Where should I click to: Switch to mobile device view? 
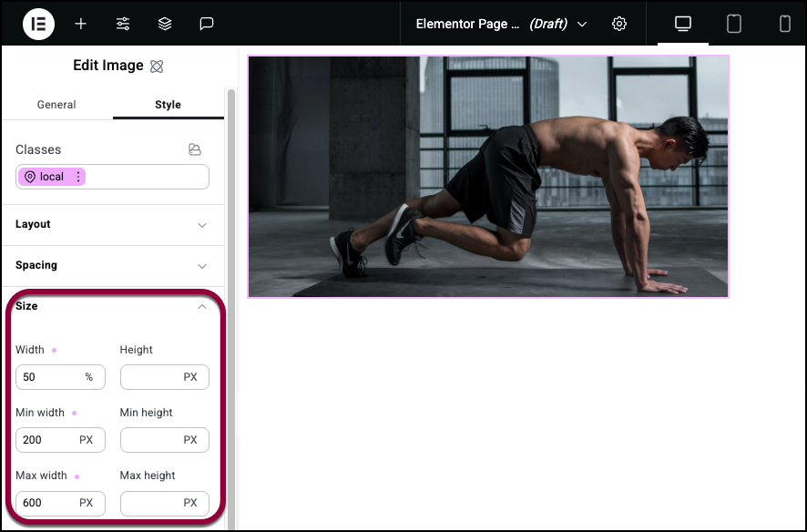pos(784,24)
